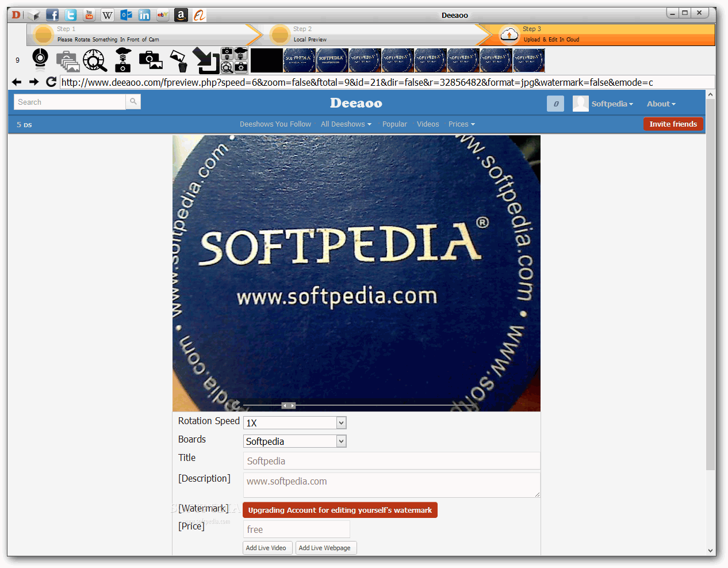
Task: Click the scrollbar down arrow
Action: click(x=711, y=551)
